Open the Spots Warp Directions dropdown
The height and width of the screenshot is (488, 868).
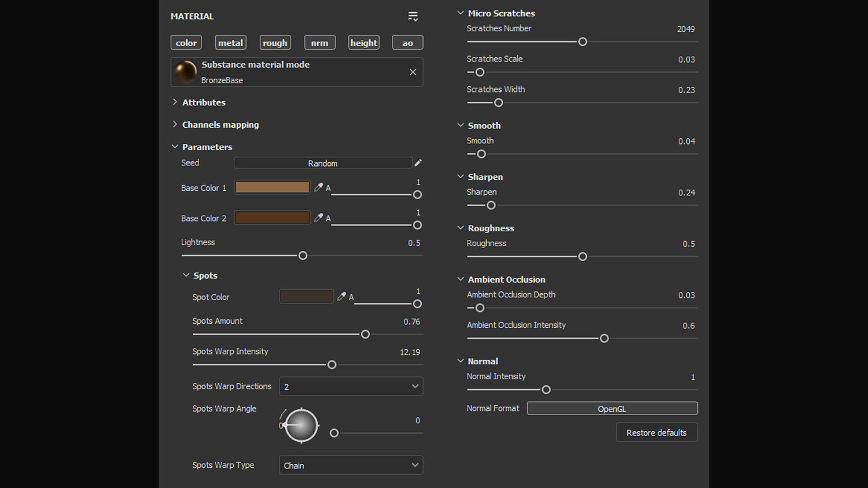pyautogui.click(x=351, y=386)
